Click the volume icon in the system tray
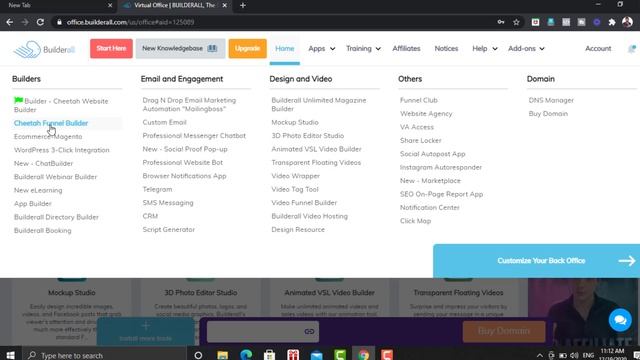Viewport: 640px width, 360px height. pyautogui.click(x=574, y=355)
